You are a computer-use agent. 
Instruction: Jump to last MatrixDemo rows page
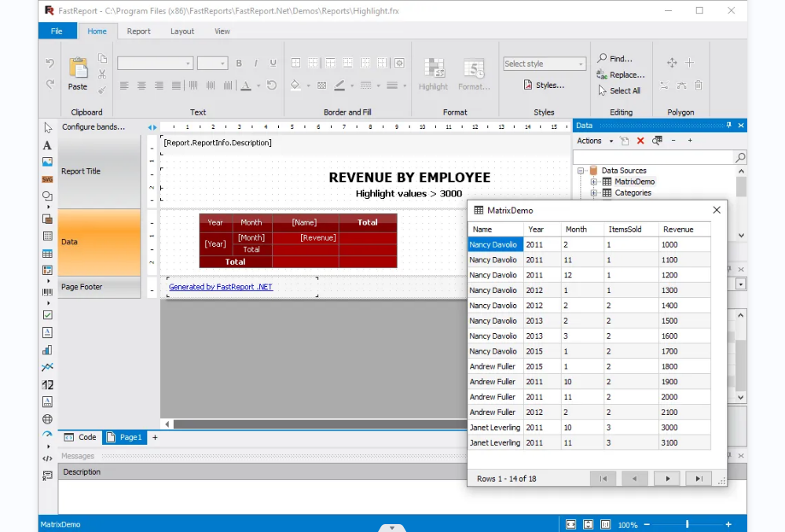(x=699, y=479)
